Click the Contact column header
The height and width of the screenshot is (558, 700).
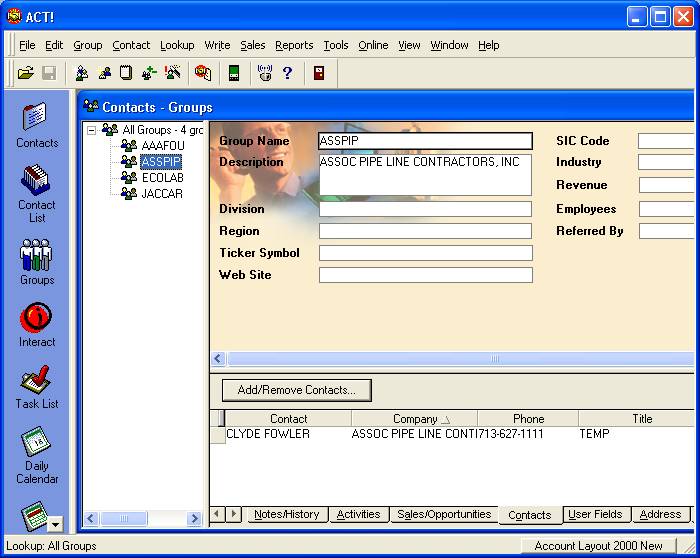pos(288,419)
